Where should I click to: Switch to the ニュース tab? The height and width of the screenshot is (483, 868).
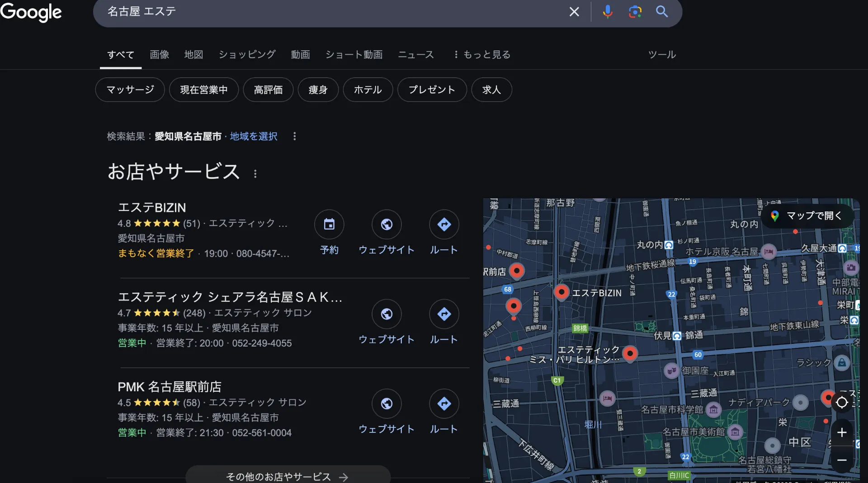tap(415, 55)
